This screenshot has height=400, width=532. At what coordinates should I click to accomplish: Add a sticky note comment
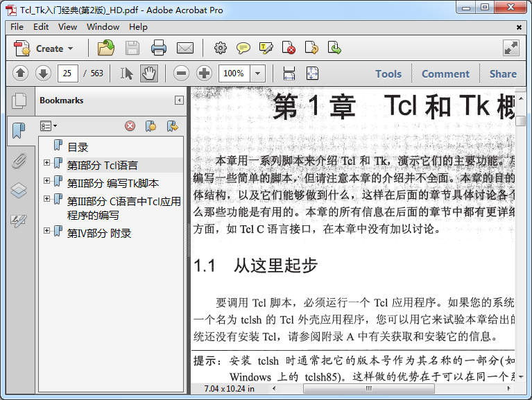pos(243,48)
